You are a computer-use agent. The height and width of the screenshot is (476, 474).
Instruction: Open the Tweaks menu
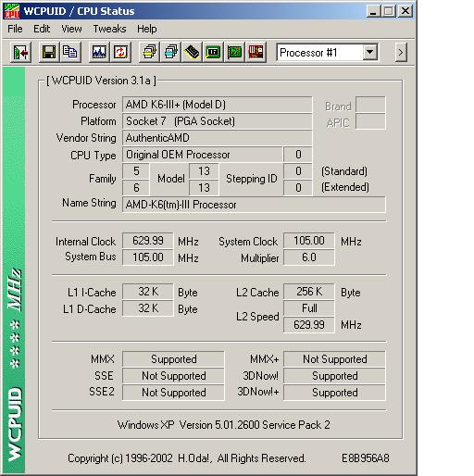(x=109, y=29)
